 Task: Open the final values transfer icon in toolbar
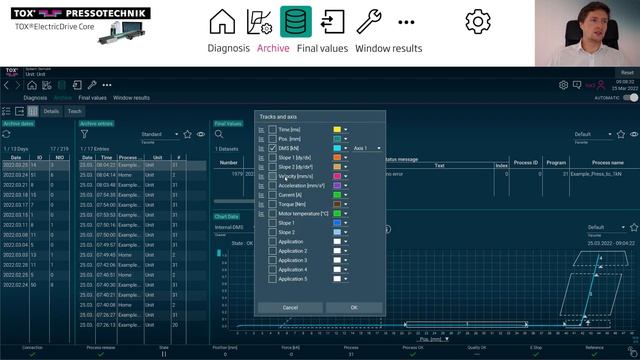pyautogui.click(x=77, y=85)
